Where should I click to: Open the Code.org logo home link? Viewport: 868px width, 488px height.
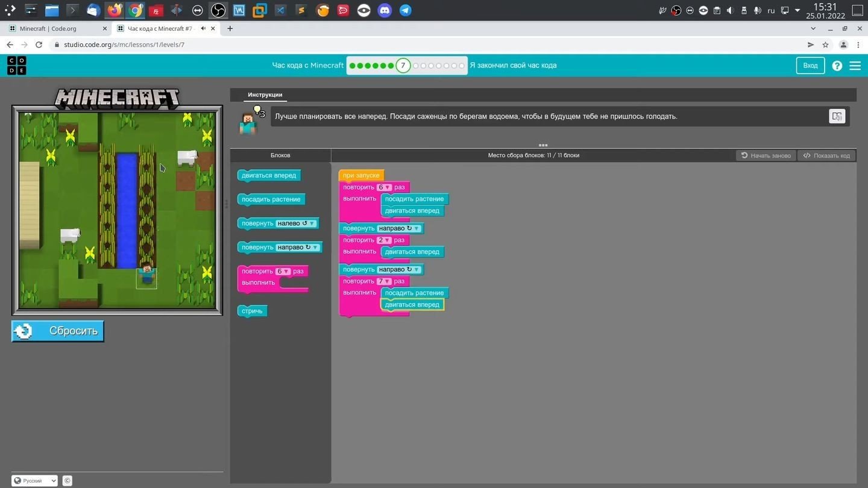pos(16,65)
